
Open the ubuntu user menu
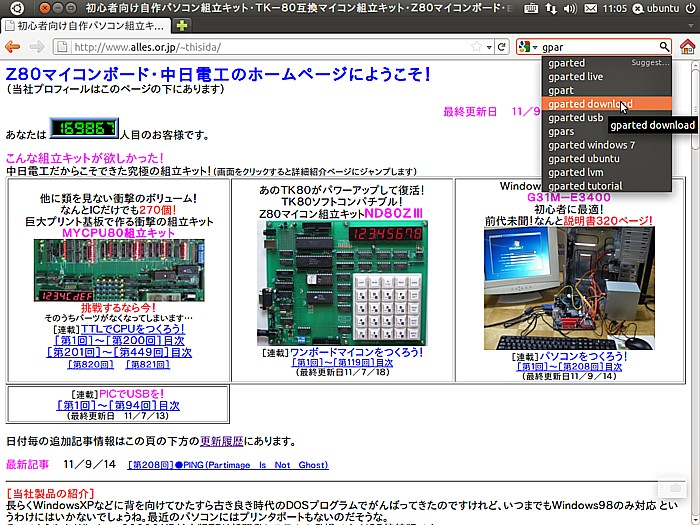656,8
